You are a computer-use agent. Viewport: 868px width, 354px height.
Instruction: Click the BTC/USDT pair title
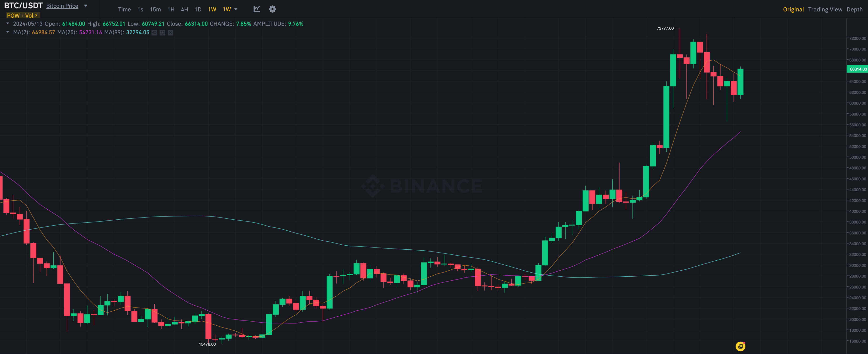[23, 6]
